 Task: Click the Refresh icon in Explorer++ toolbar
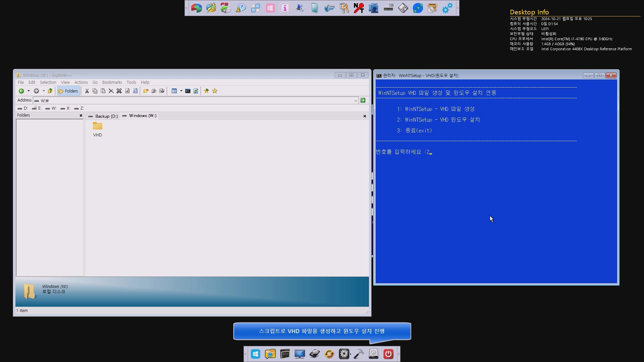coord(196,91)
